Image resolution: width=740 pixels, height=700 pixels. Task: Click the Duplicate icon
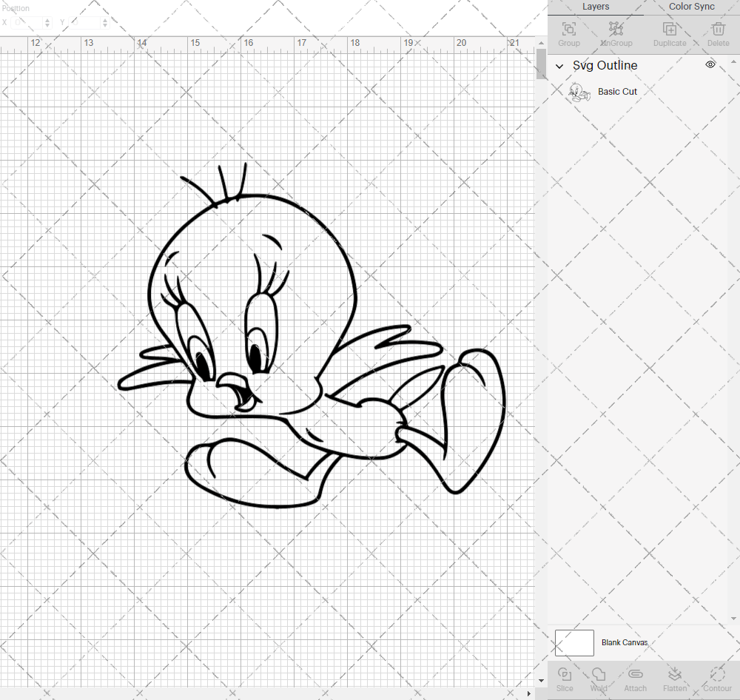669,29
